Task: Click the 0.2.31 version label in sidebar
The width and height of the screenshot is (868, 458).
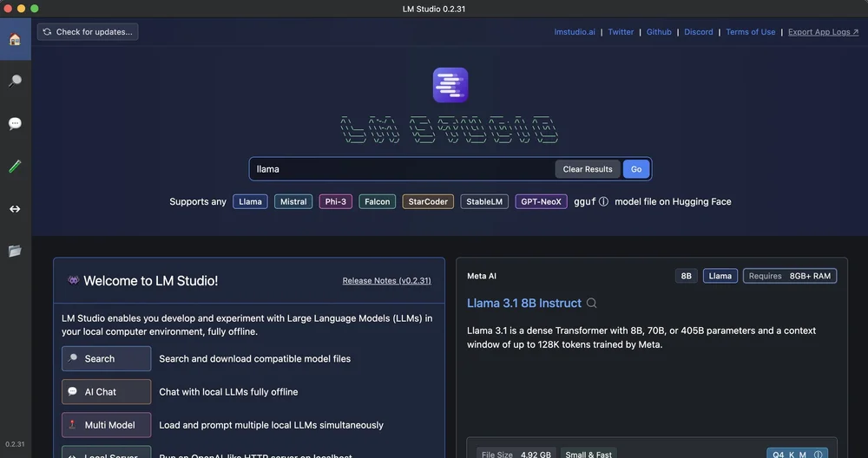Action: pyautogui.click(x=15, y=444)
